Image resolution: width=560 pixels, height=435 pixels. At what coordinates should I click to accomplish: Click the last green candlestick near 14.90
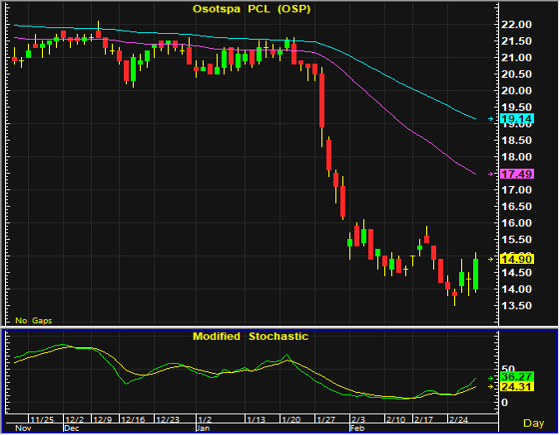[475, 274]
